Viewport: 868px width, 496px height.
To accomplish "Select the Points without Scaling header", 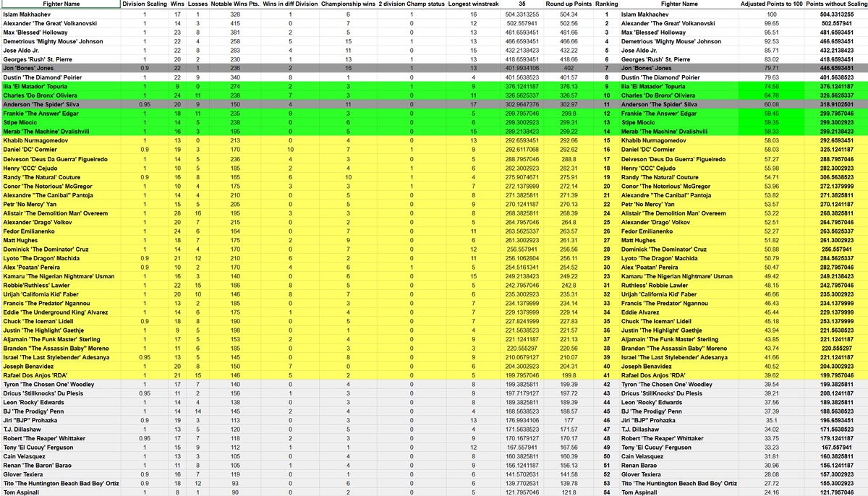I will click(835, 4).
